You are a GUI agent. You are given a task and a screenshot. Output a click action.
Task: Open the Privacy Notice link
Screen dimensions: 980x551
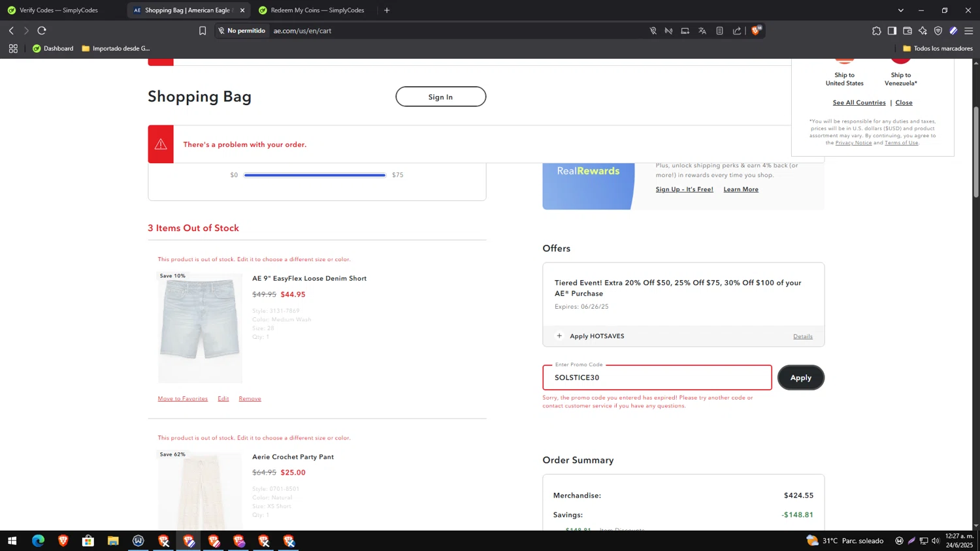click(x=853, y=143)
